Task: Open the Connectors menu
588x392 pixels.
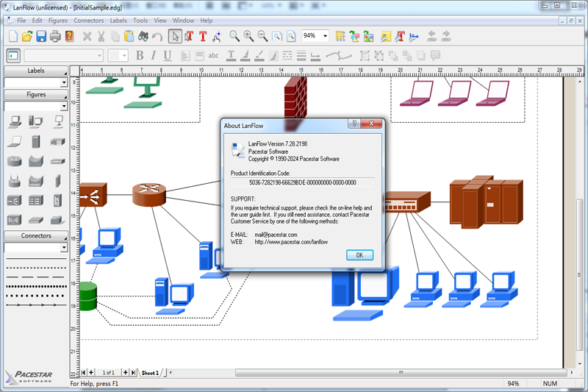Action: tap(88, 21)
